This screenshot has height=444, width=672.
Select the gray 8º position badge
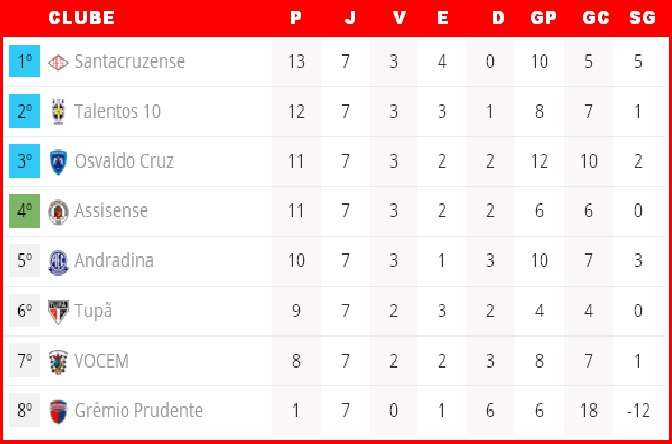(24, 410)
